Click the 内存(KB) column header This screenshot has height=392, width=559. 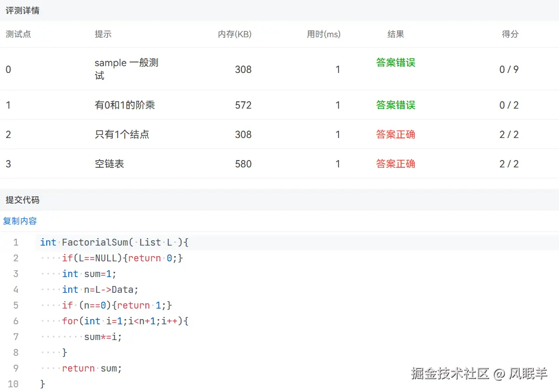[x=235, y=34]
